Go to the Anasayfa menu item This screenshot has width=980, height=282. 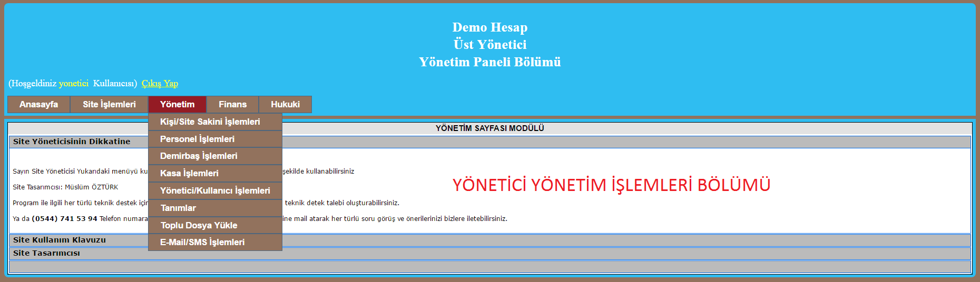pos(38,104)
